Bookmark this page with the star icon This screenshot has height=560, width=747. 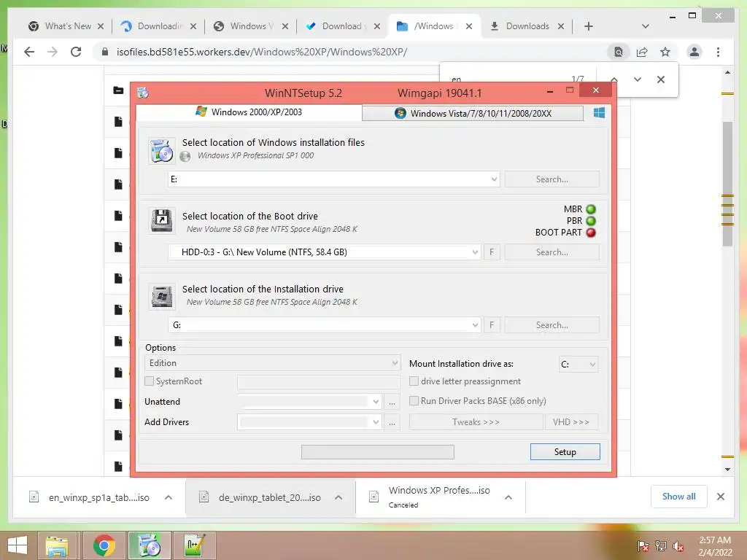click(665, 52)
